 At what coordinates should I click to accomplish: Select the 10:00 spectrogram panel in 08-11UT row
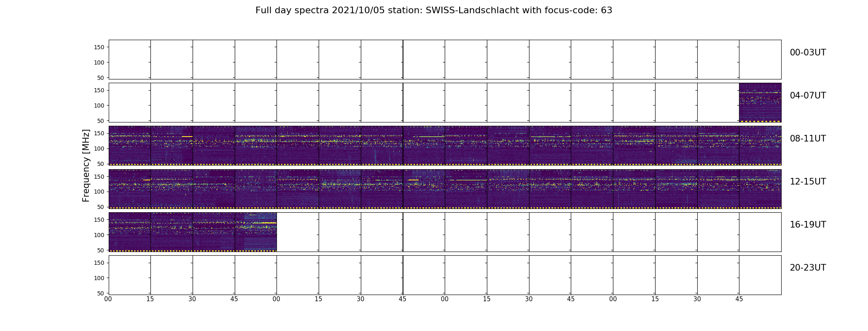(466, 146)
